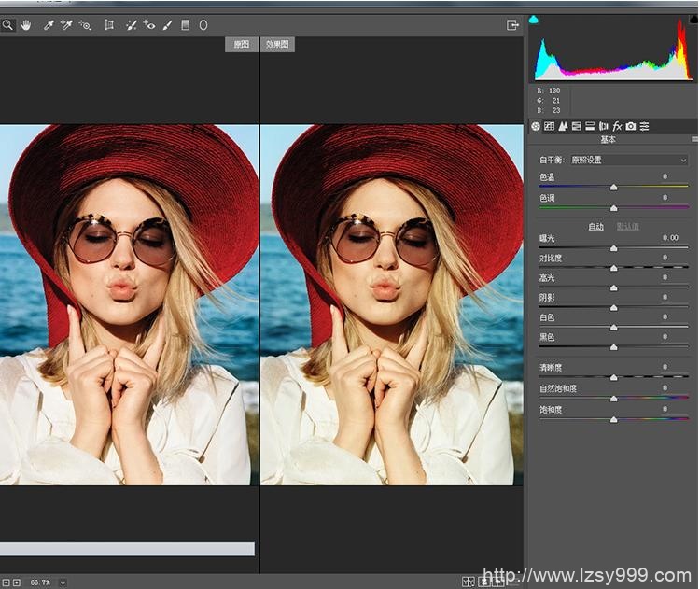Click the 色温 temperature value field
Screen dimensions: 700x589
665,176
